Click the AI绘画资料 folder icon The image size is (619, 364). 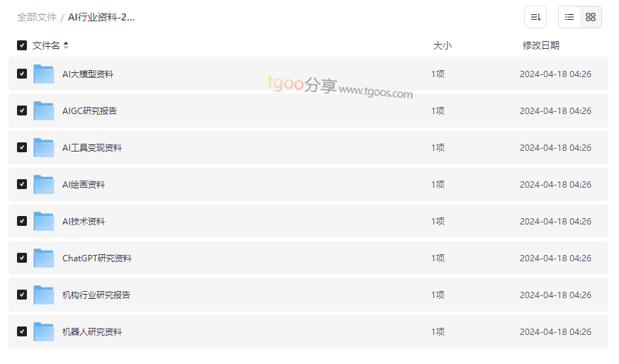[x=44, y=185]
